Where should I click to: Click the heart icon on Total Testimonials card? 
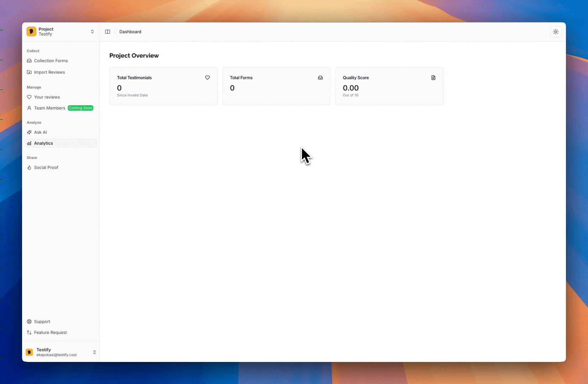(x=208, y=78)
